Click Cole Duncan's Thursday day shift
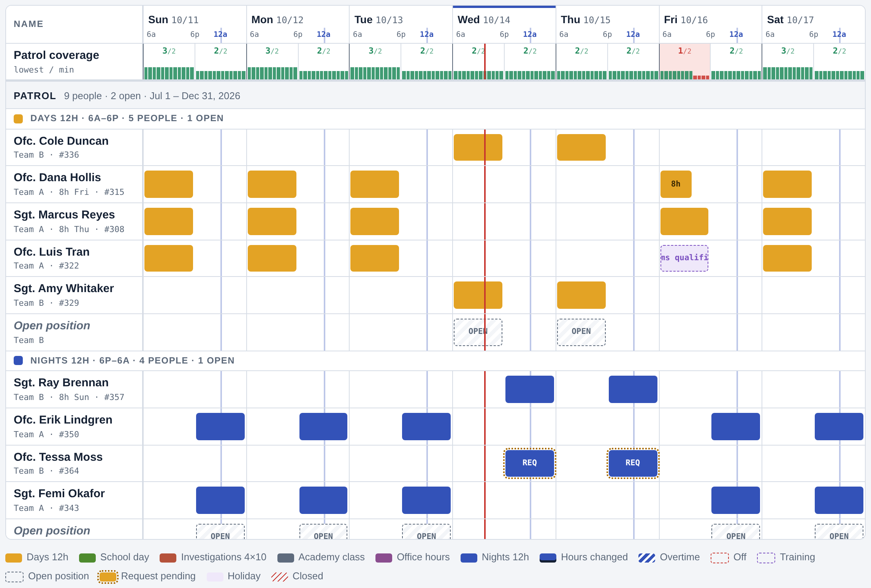Image resolution: width=871 pixels, height=588 pixels. click(581, 147)
